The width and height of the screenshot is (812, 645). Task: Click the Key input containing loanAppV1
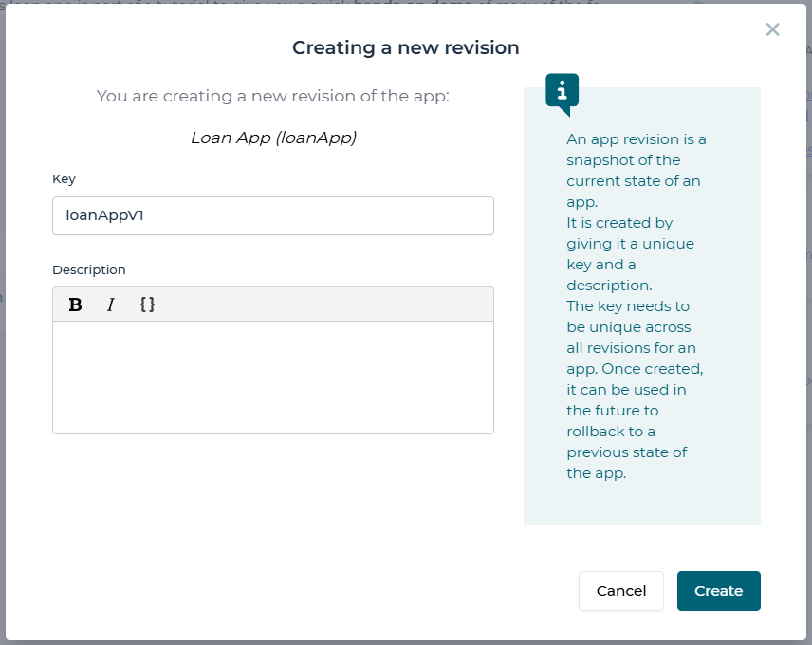click(273, 215)
